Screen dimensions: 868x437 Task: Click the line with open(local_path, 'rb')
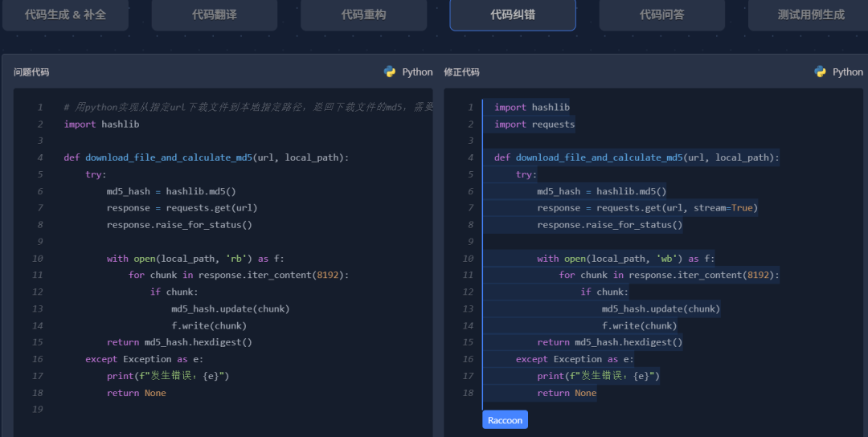195,259
